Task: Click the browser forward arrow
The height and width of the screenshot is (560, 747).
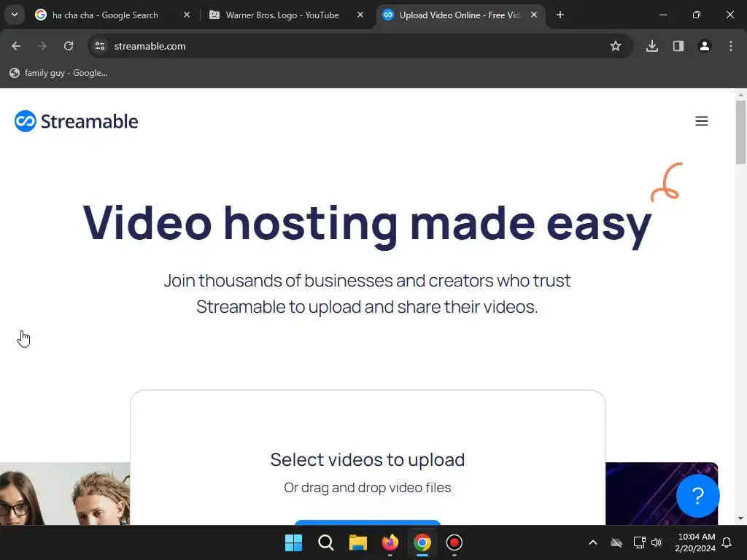Action: tap(42, 46)
